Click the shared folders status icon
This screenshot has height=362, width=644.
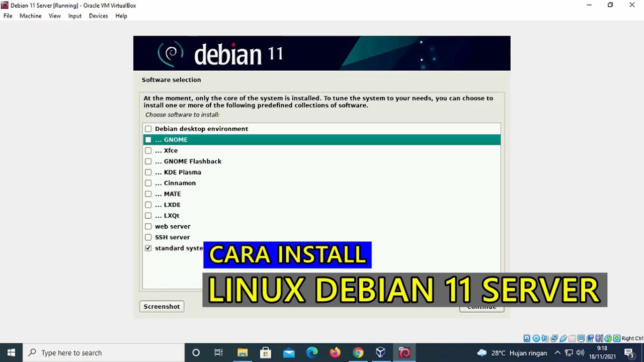[x=572, y=338]
